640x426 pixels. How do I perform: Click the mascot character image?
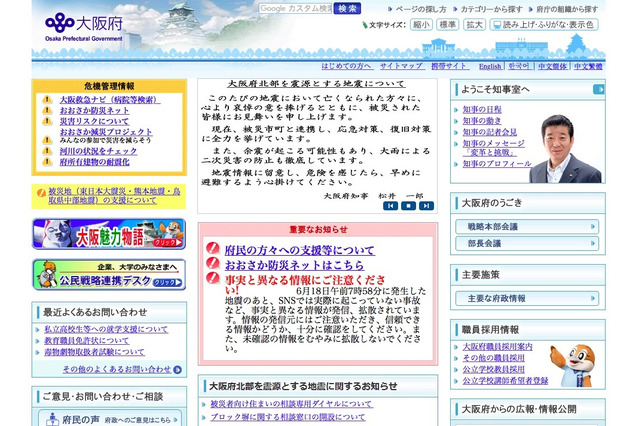pos(573,366)
